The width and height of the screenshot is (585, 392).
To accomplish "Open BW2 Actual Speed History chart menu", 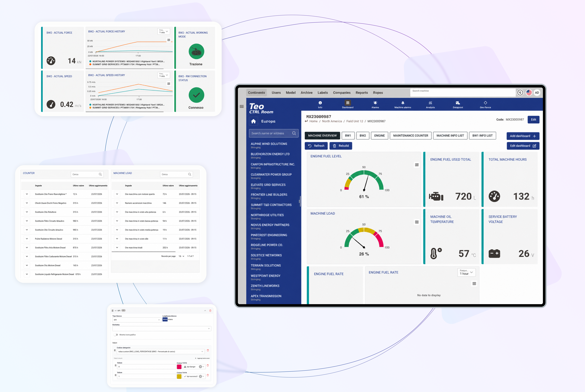I will tap(168, 84).
